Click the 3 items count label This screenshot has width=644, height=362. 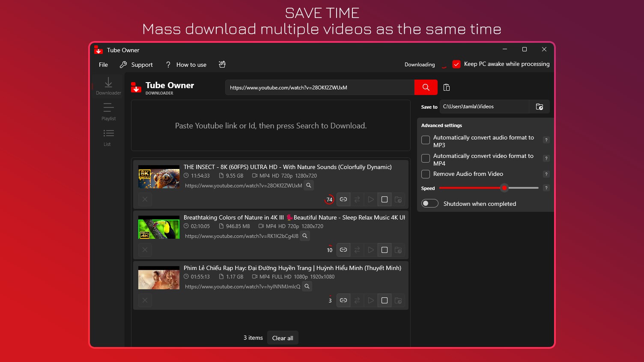[253, 338]
